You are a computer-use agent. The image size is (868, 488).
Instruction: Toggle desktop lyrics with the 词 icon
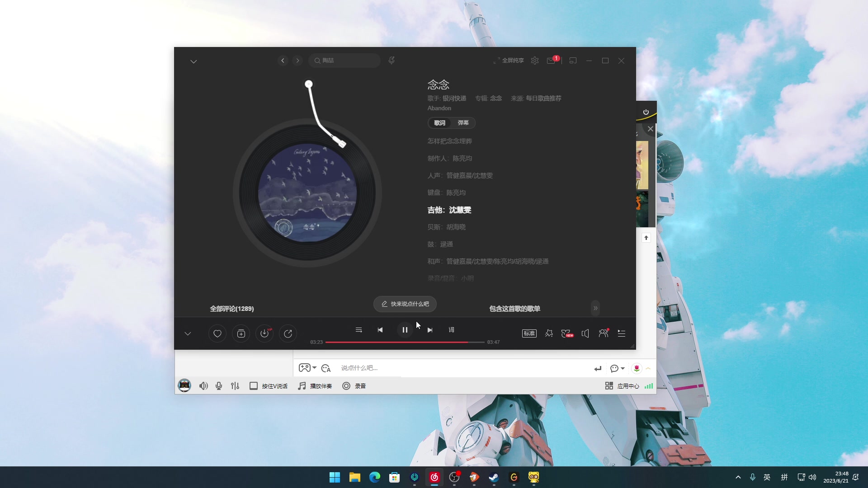point(451,330)
